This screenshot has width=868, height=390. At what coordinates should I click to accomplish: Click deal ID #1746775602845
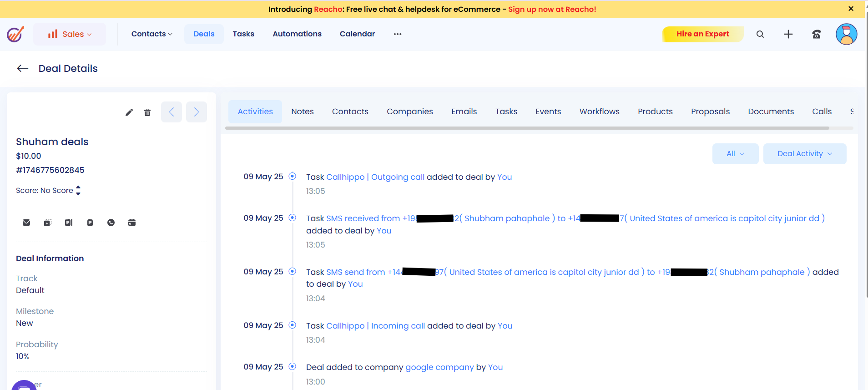[x=50, y=170]
